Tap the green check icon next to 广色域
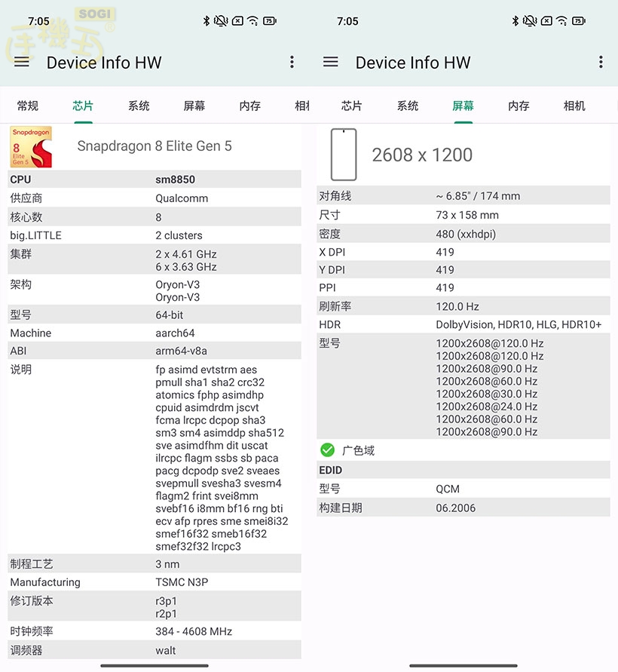The height and width of the screenshot is (672, 618). pyautogui.click(x=327, y=450)
